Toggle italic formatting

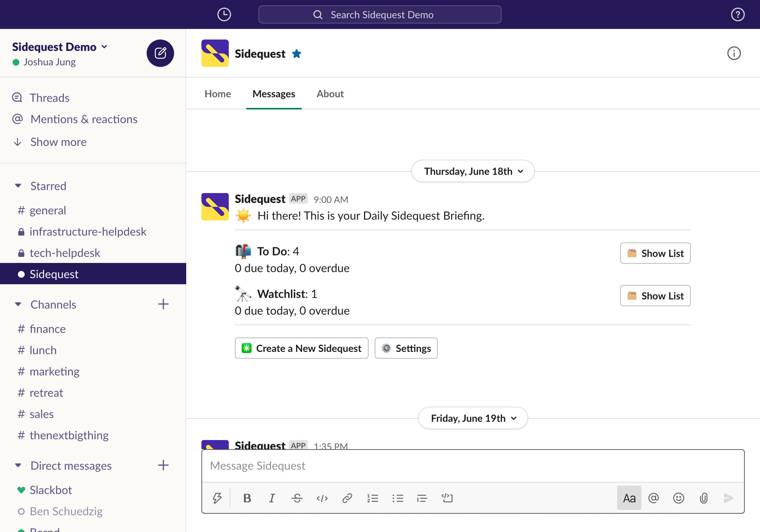[272, 498]
